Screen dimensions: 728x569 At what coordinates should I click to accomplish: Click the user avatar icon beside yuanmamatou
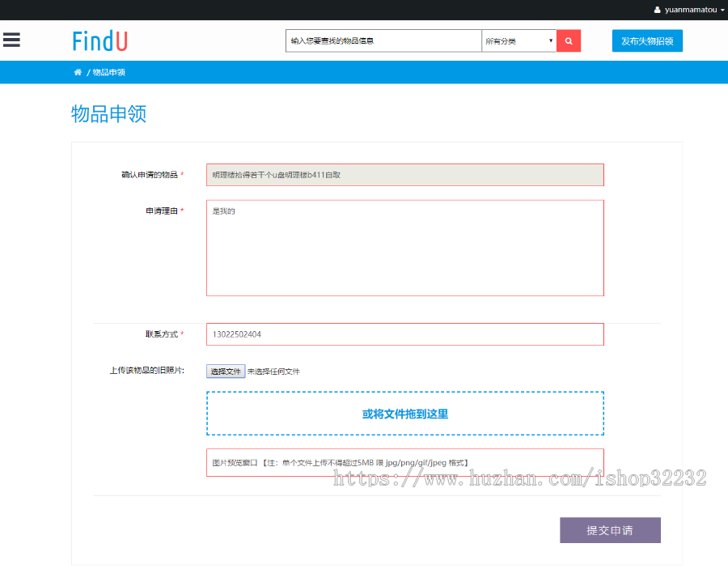(x=657, y=10)
